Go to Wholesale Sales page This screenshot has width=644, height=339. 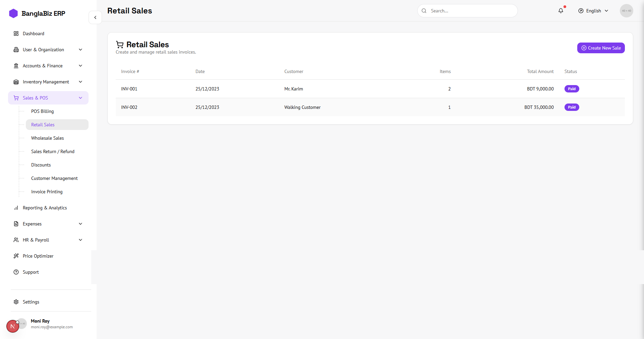click(x=47, y=138)
